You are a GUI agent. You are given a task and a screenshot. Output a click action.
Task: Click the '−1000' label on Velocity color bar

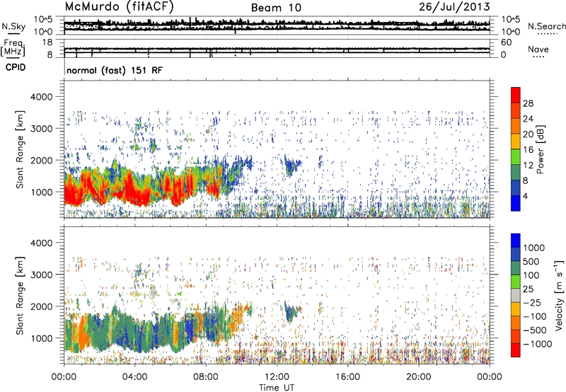click(537, 344)
